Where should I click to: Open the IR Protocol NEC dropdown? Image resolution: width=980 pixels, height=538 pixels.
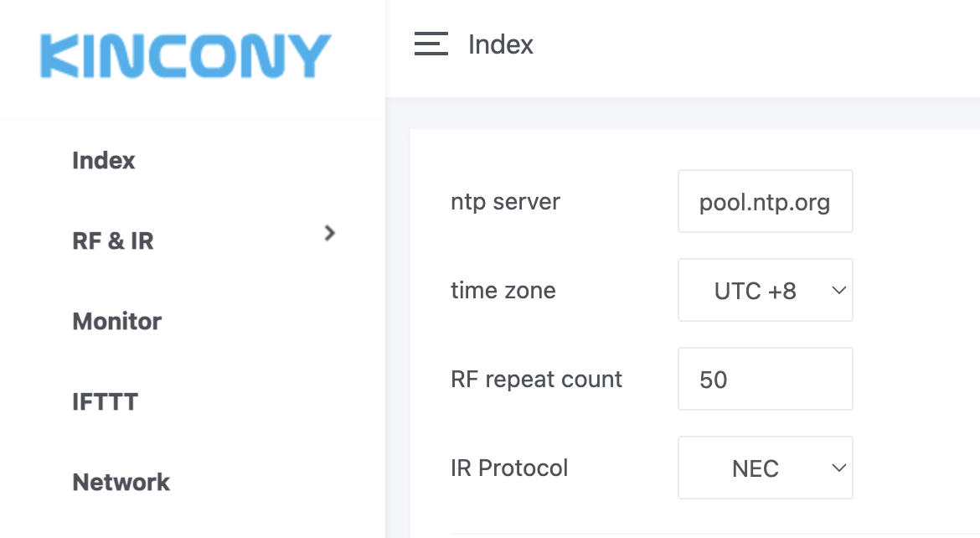756,468
